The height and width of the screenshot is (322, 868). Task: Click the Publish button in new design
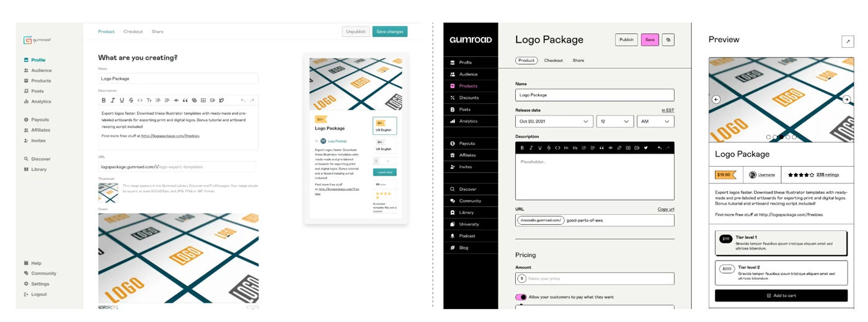pos(626,40)
